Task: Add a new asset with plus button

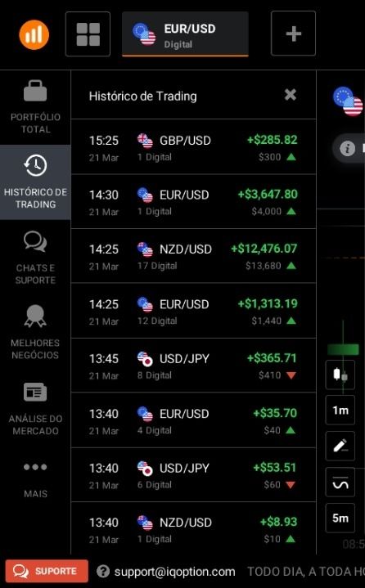Action: click(x=293, y=34)
